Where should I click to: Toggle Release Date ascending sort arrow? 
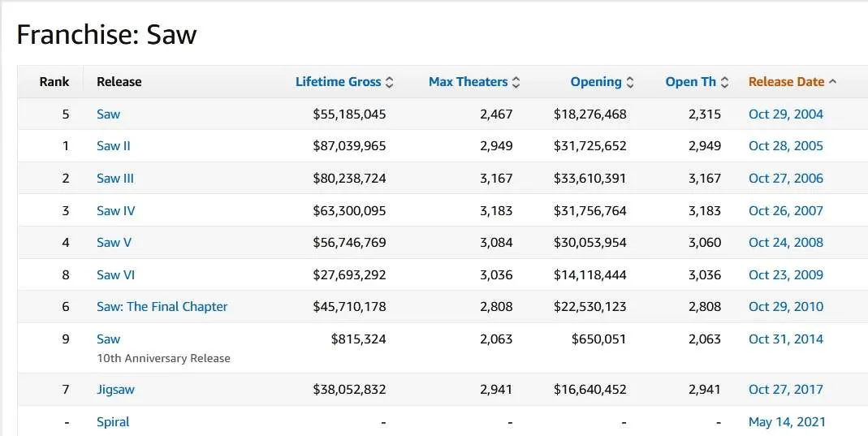[833, 82]
